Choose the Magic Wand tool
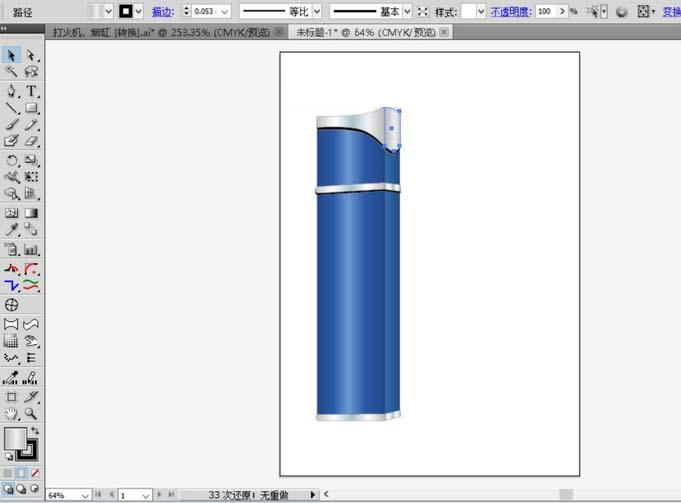The image size is (681, 503). [12, 73]
